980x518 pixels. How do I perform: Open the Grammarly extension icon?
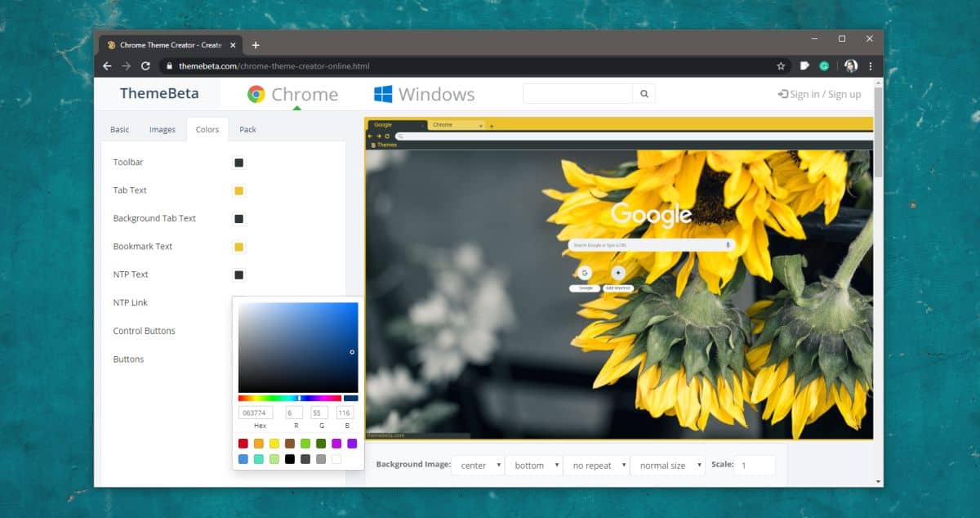pyautogui.click(x=825, y=66)
